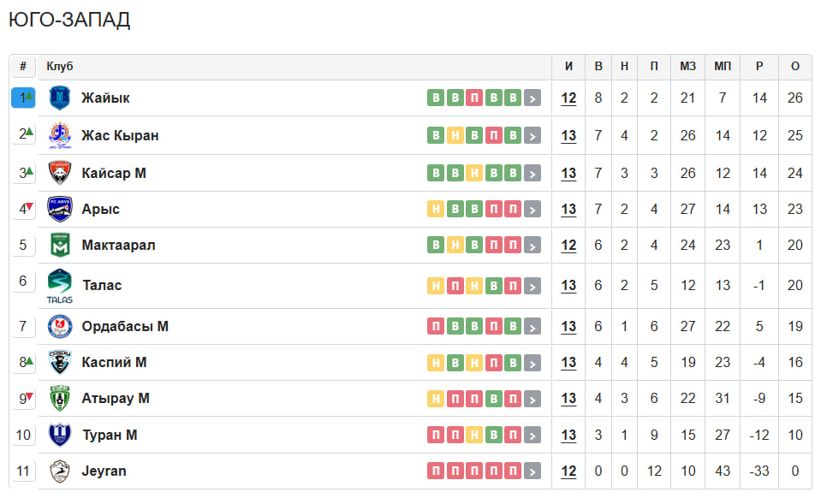Open the Jeyran club logo
Image resolution: width=821 pixels, height=504 pixels.
click(x=60, y=471)
